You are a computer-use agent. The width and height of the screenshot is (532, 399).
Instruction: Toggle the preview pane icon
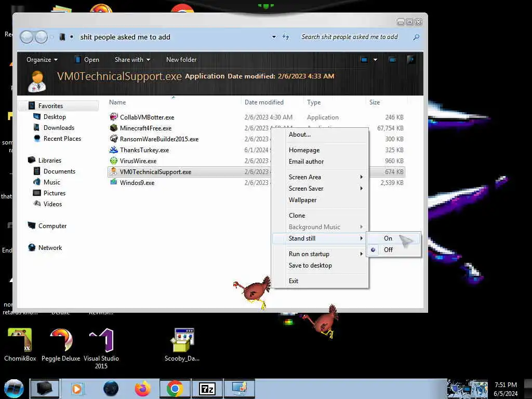click(x=392, y=60)
